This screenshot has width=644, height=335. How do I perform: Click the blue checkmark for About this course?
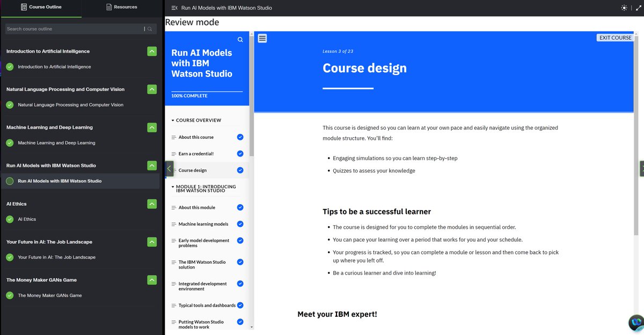click(240, 137)
